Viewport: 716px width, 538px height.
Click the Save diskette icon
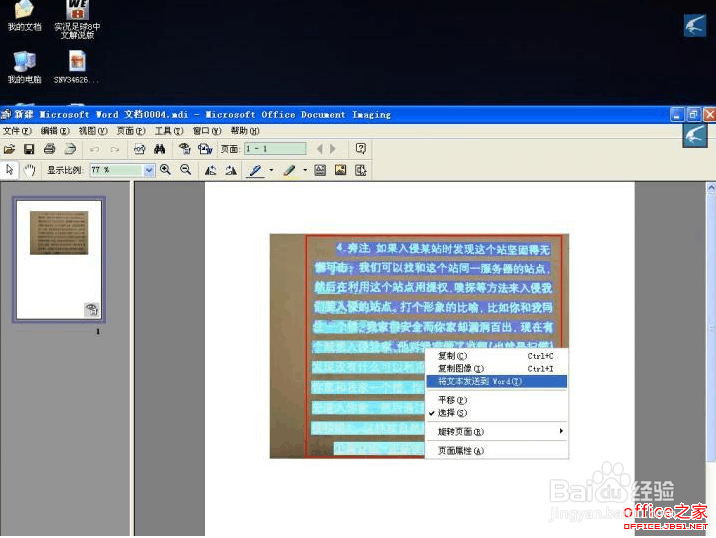click(x=29, y=149)
